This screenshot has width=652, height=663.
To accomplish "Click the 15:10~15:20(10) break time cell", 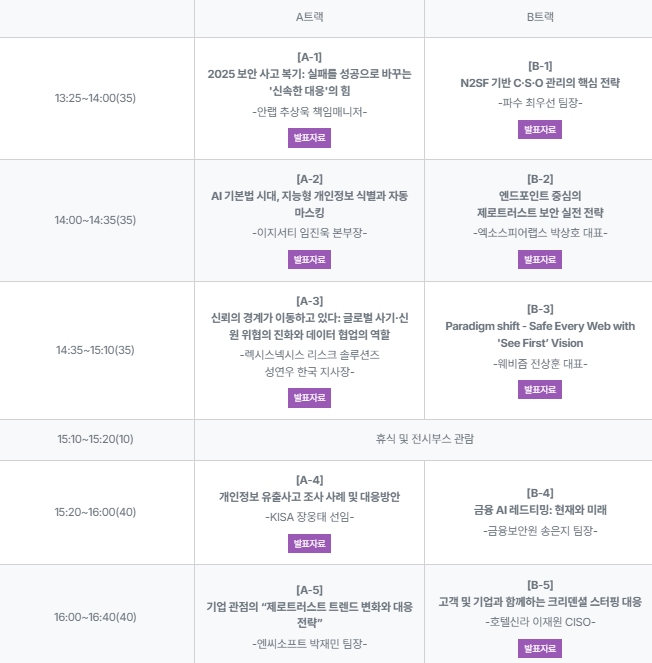I will pyautogui.click(x=96, y=439).
